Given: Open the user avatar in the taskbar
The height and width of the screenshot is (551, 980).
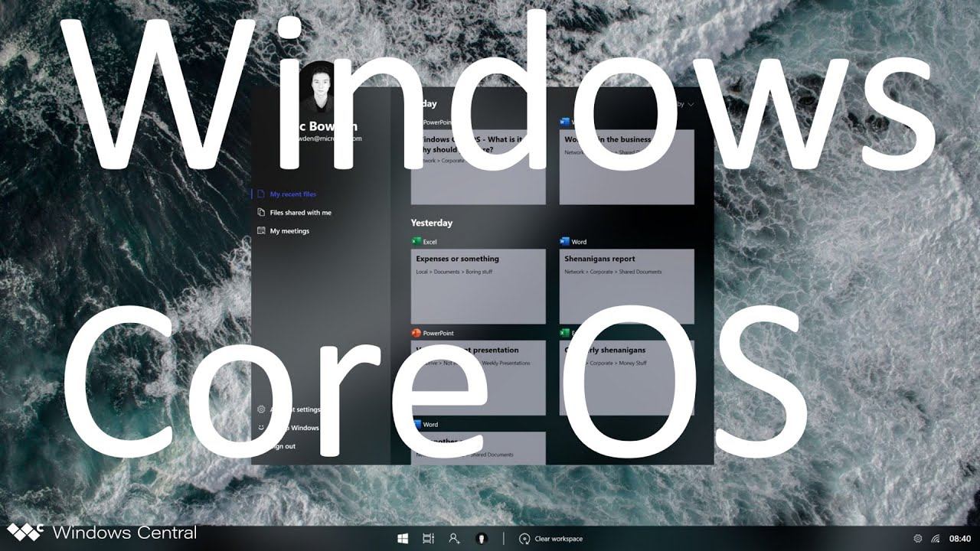Looking at the screenshot, I should [x=482, y=539].
